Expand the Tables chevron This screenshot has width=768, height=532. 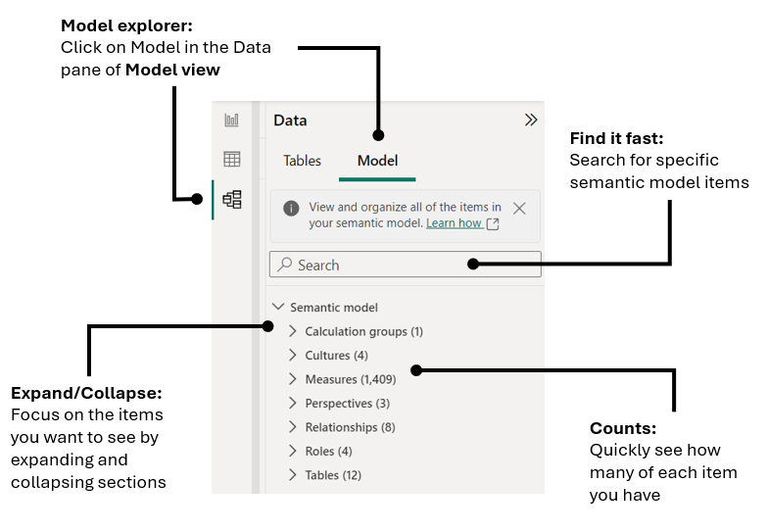(x=292, y=475)
